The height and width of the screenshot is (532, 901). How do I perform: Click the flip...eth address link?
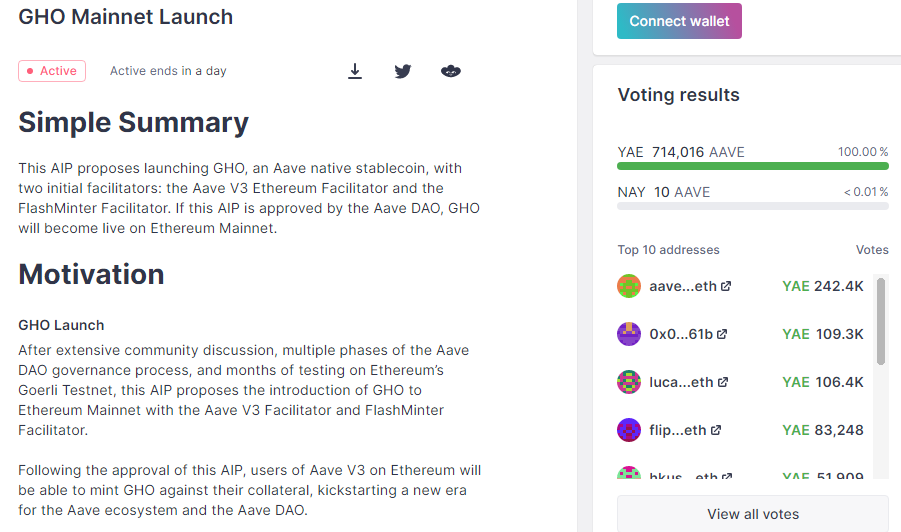[x=678, y=430]
